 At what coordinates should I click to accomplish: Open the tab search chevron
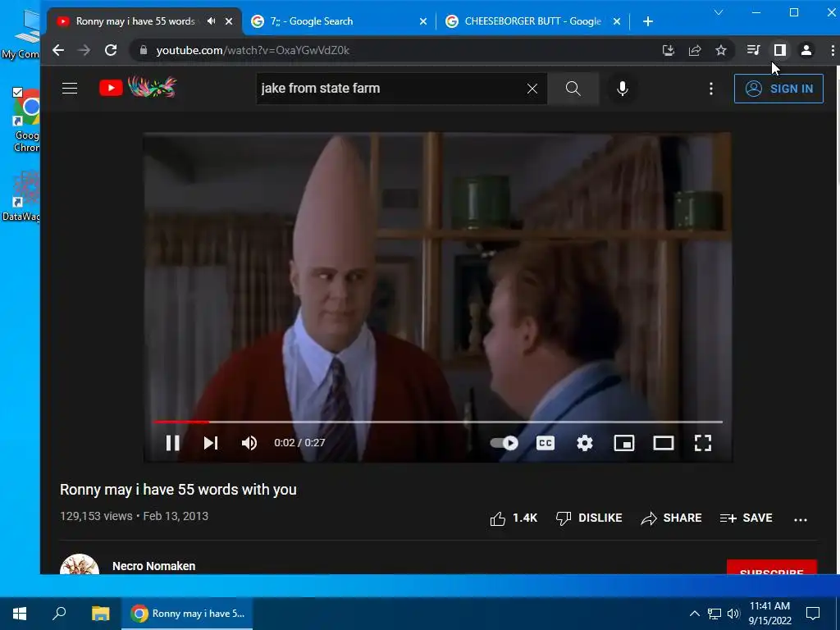(x=719, y=12)
